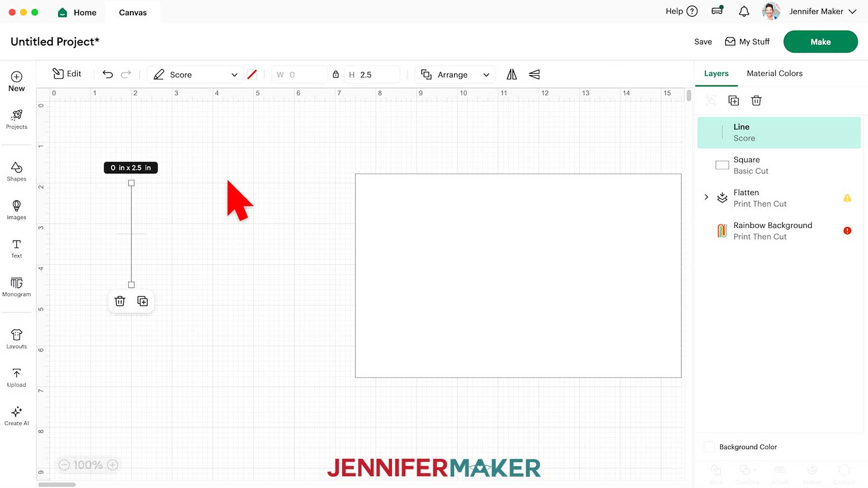Click the Background Color swatch

tap(709, 447)
